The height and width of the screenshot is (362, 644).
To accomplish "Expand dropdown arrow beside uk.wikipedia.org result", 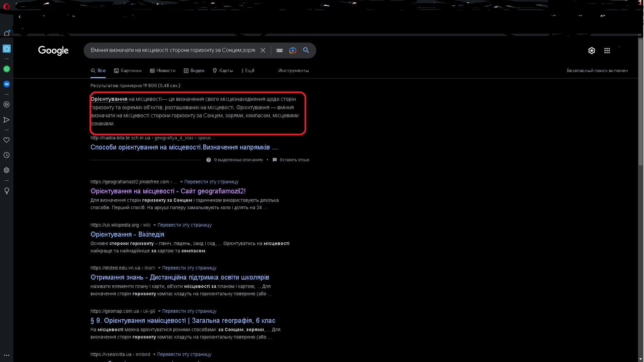I will point(155,225).
